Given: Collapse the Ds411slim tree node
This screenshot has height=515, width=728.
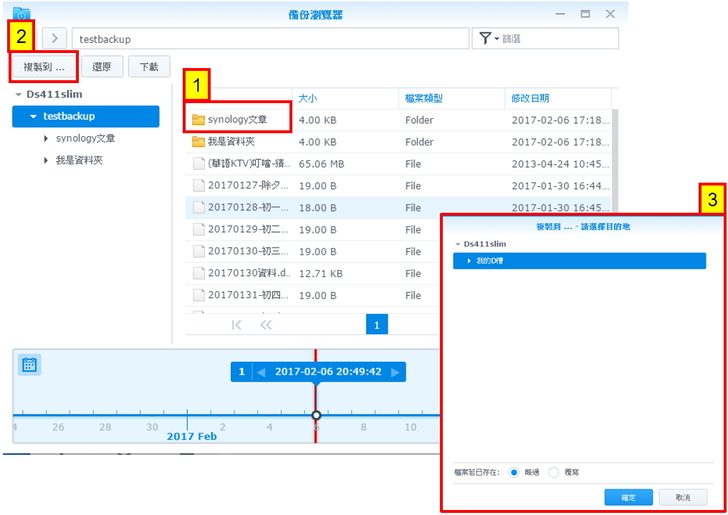Looking at the screenshot, I should click(18, 94).
